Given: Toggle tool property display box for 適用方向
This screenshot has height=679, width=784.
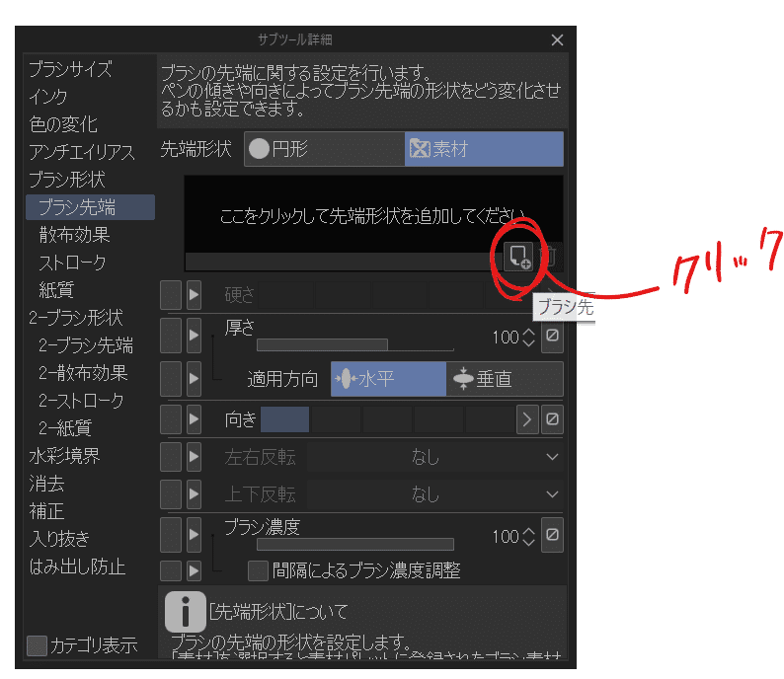Looking at the screenshot, I should click(171, 379).
